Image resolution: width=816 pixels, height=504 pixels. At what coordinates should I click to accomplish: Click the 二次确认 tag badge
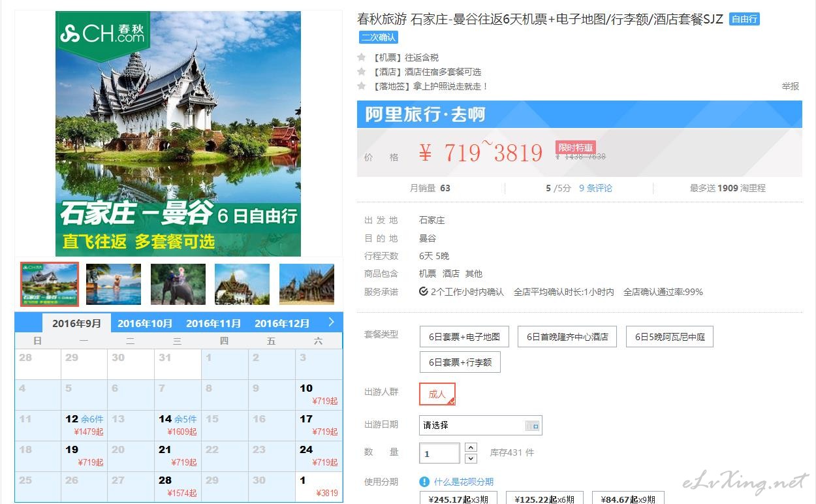click(x=378, y=37)
